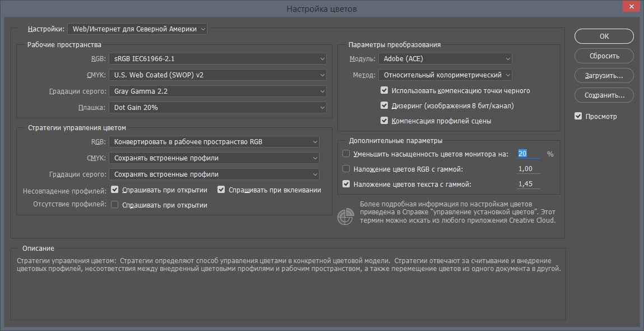Screen dimensions: 644x331
Task: Click the Отсутствие профилей label
Action: (x=70, y=204)
